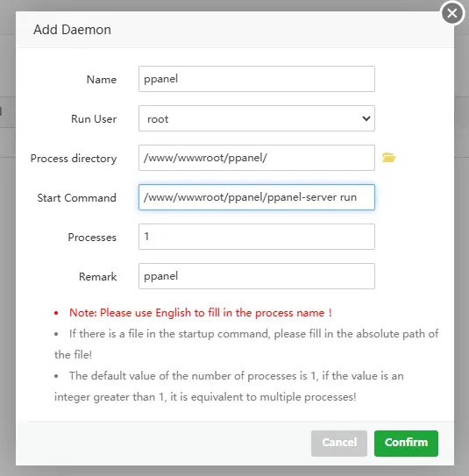Click the Start Command input field
The height and width of the screenshot is (476, 469).
[257, 197]
